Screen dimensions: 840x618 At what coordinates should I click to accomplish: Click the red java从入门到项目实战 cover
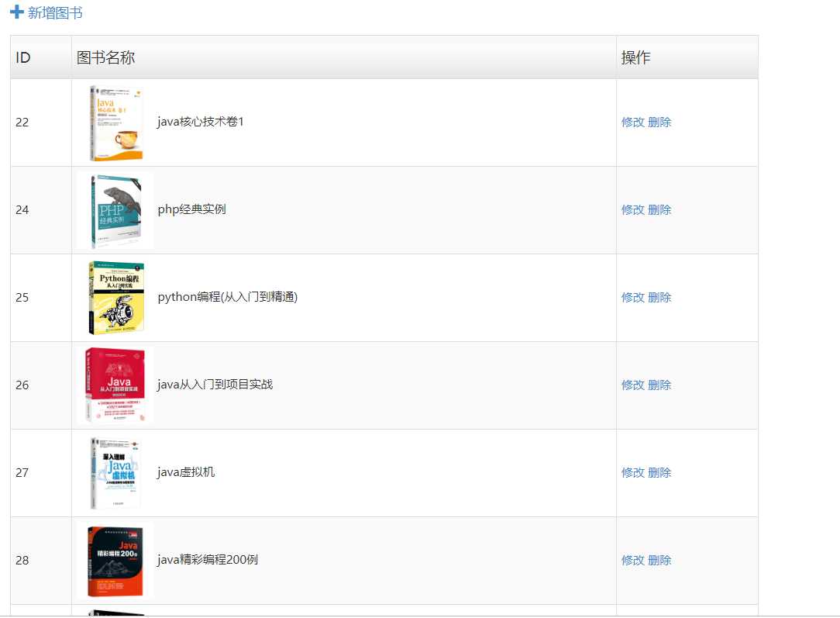coord(115,386)
